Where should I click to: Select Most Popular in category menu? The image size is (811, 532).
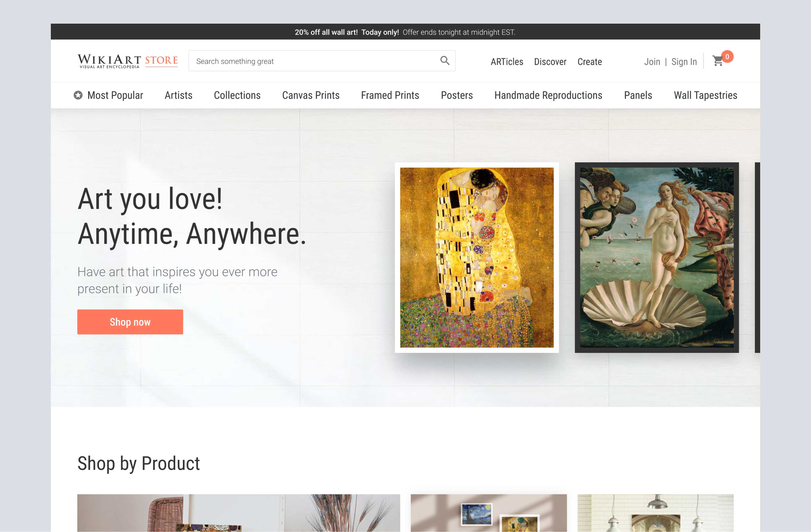point(115,95)
